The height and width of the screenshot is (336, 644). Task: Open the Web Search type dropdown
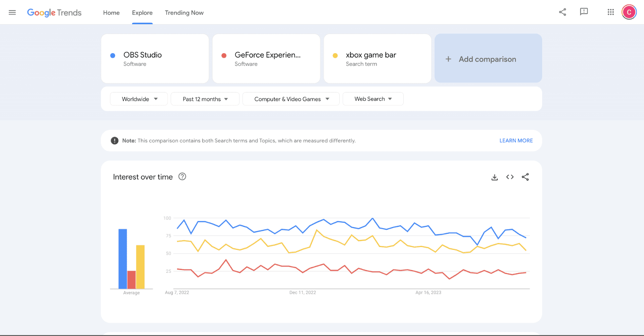pyautogui.click(x=373, y=99)
